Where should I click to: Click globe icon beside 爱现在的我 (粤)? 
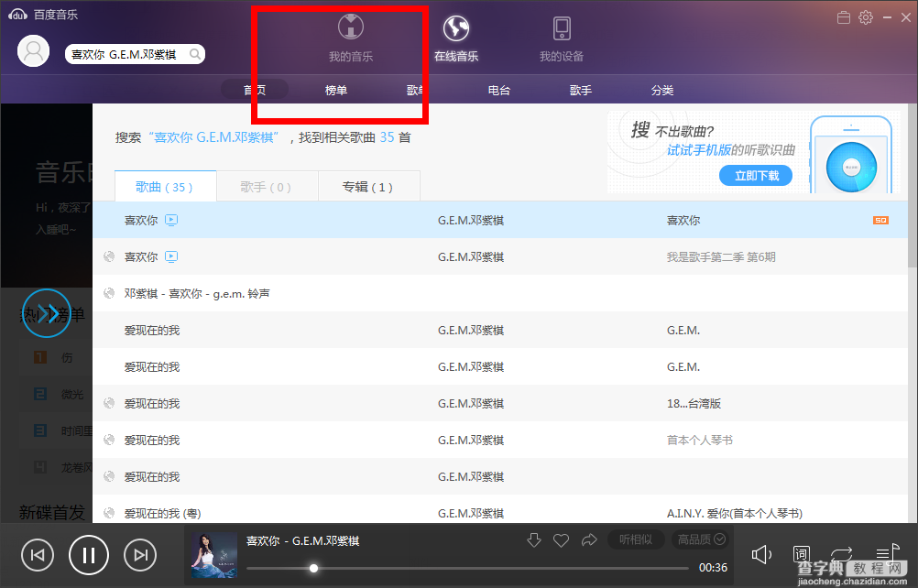(x=109, y=513)
